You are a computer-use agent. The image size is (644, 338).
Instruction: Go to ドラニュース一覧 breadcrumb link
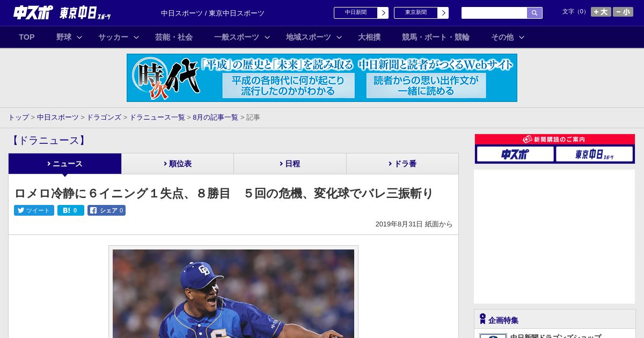(157, 117)
